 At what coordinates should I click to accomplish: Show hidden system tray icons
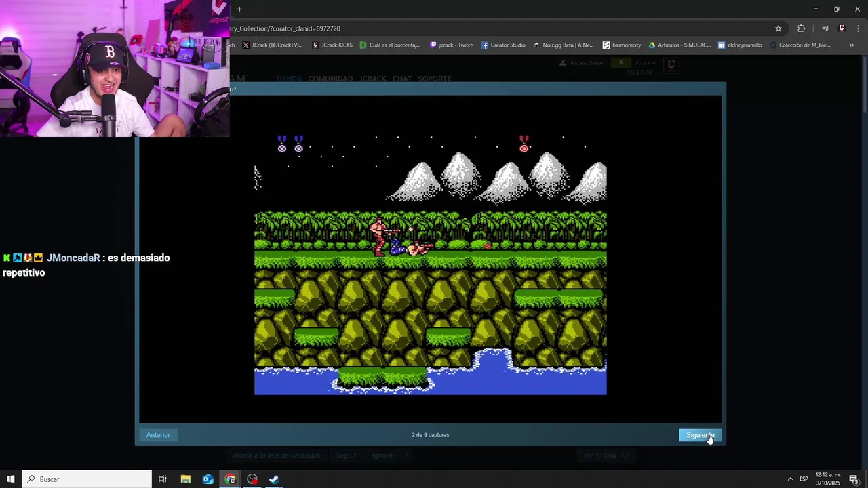coord(790,479)
